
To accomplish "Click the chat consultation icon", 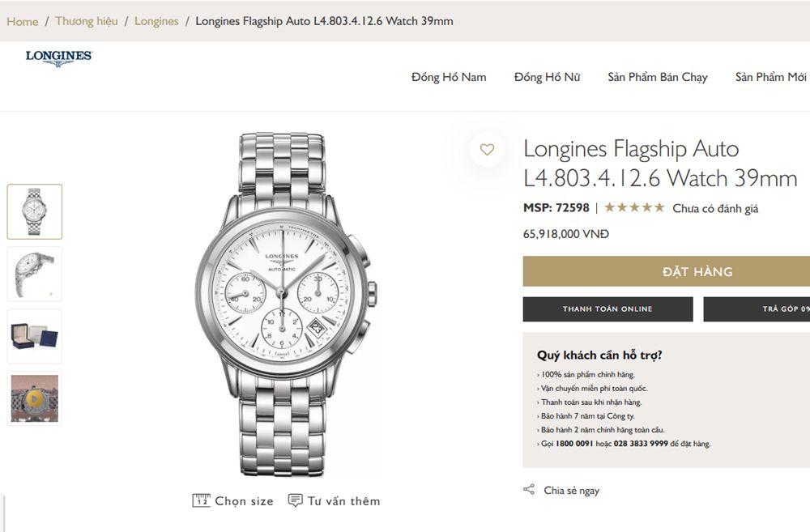I will [x=296, y=500].
